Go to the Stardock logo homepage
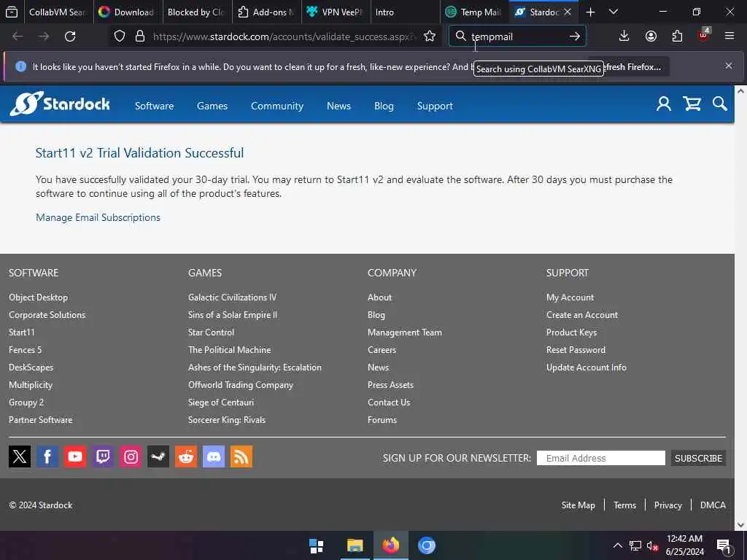This screenshot has height=560, width=747. (60, 104)
